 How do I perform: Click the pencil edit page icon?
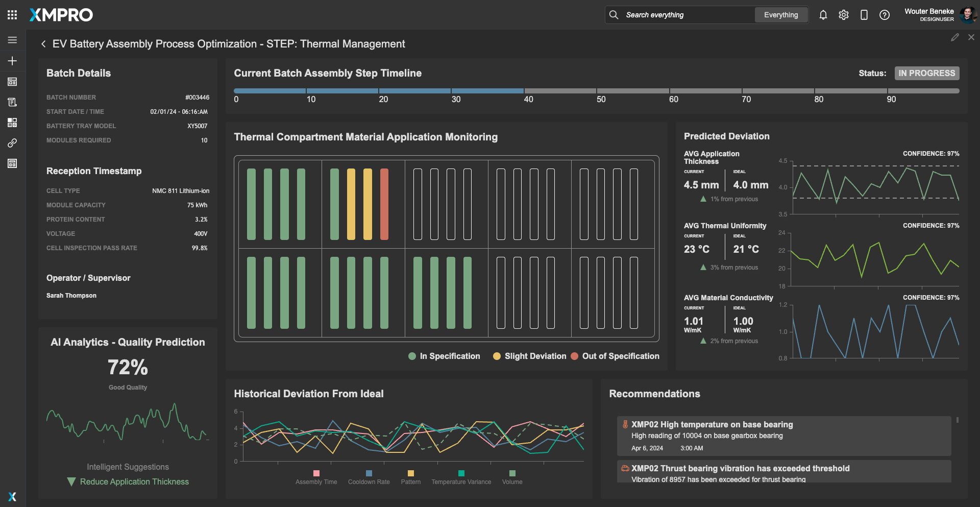(x=954, y=37)
